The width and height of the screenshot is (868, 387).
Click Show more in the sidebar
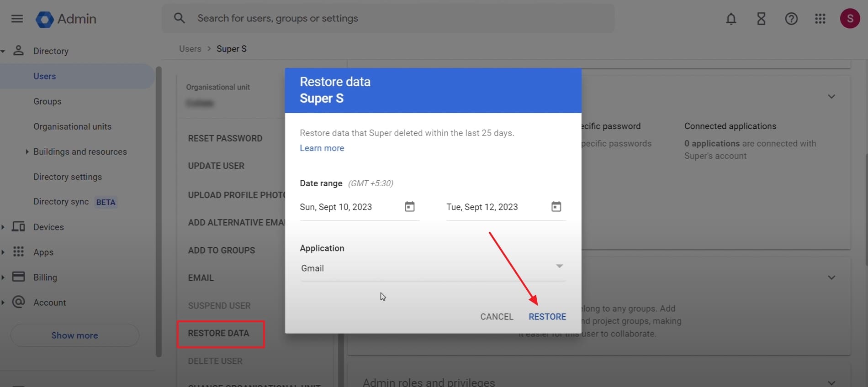[x=74, y=335]
